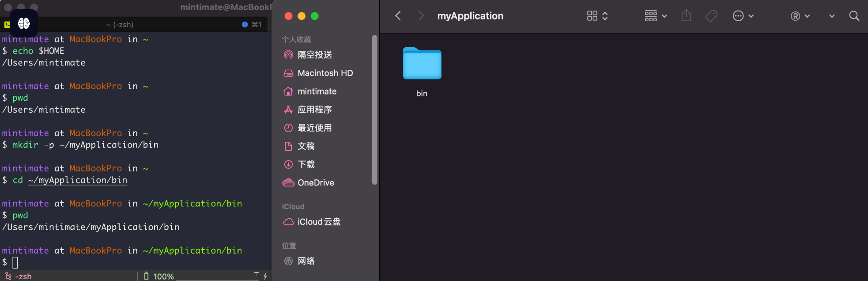Click the Tags toolbar icon
Viewport: 868px width, 281px height.
pyautogui.click(x=711, y=16)
